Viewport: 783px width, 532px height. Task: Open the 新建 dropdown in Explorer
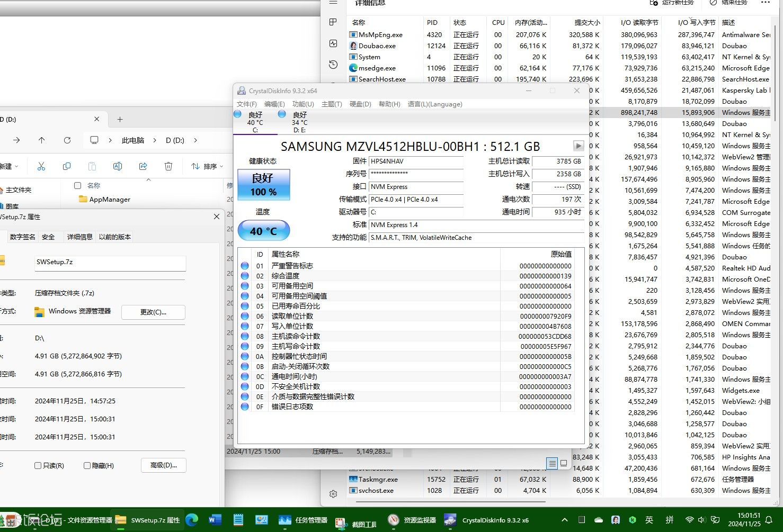click(9, 166)
